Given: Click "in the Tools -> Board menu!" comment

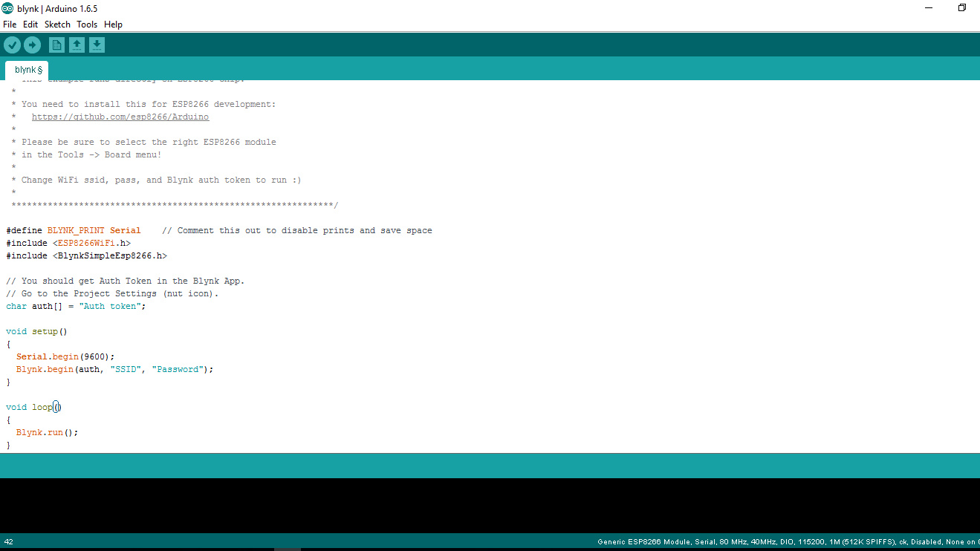Looking at the screenshot, I should pos(86,154).
